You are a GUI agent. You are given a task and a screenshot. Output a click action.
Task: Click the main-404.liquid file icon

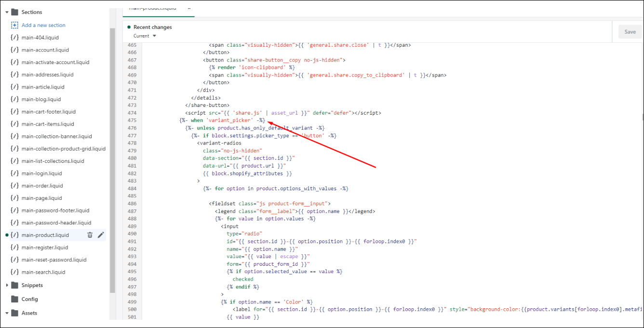click(14, 38)
